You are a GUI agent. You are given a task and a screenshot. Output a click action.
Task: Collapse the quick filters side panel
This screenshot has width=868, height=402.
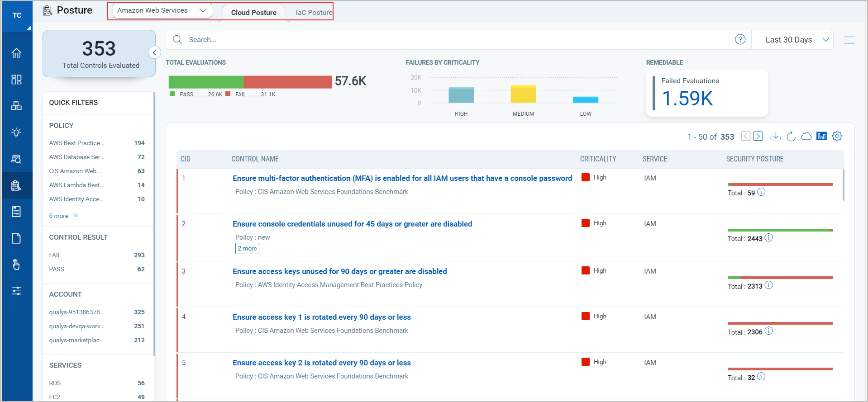point(154,52)
